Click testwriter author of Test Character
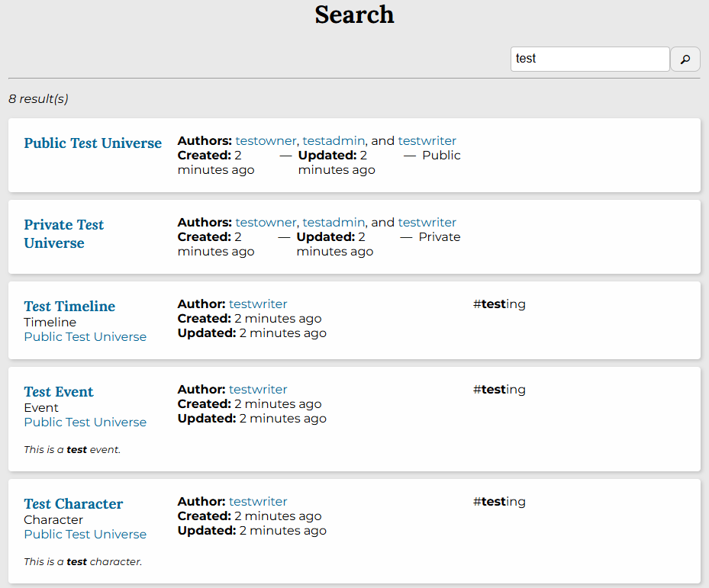 [x=258, y=502]
